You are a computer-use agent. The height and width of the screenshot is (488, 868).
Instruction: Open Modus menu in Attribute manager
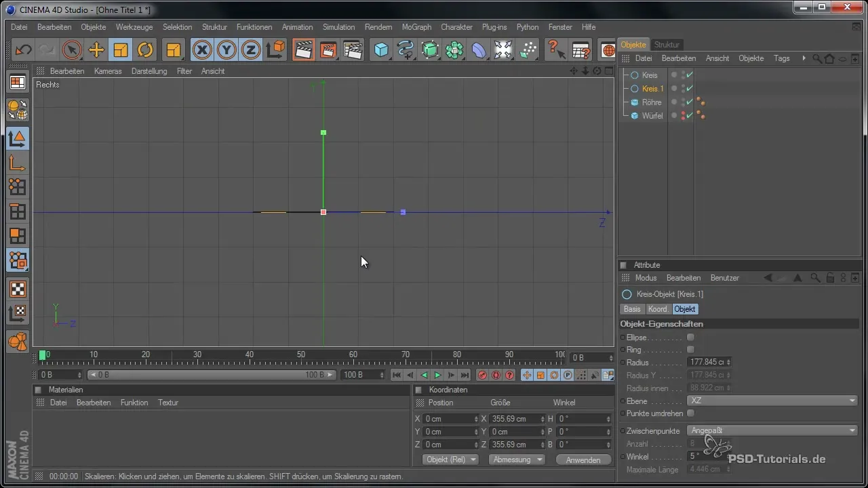pos(646,278)
